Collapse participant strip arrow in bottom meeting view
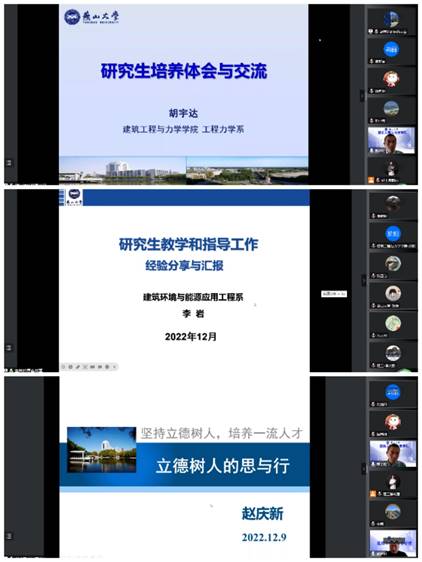This screenshot has width=422, height=562. (365, 468)
